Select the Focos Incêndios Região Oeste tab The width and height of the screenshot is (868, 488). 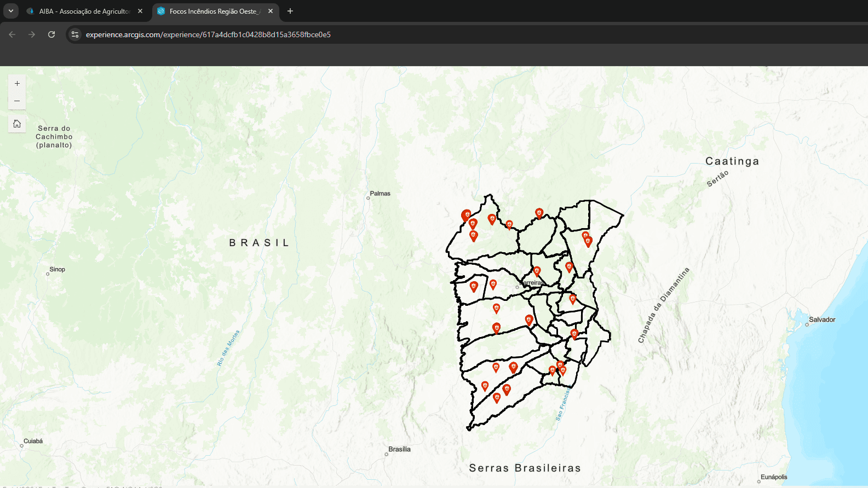(x=214, y=11)
